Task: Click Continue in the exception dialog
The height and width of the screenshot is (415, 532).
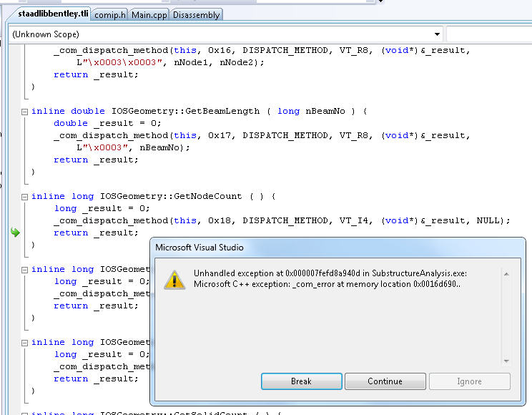Action: [x=385, y=381]
